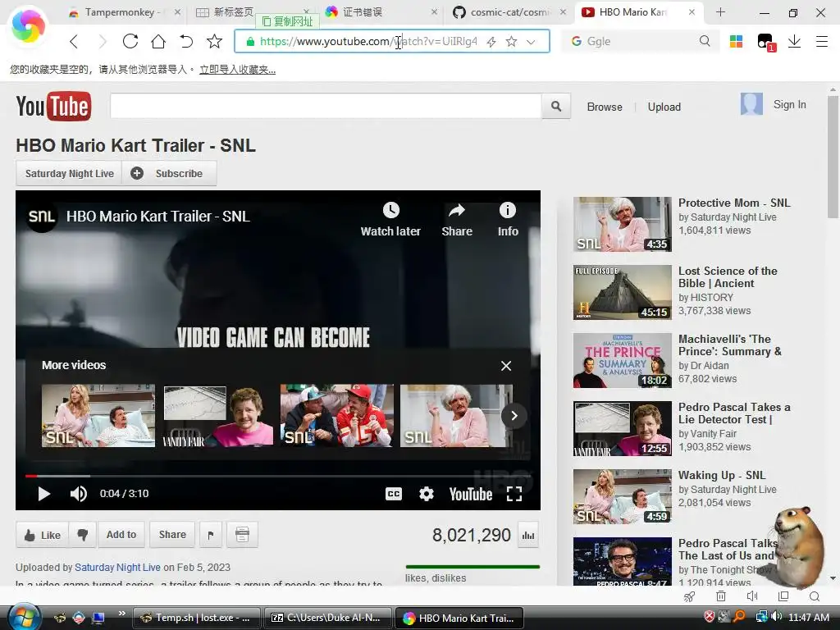
Task: Click the Watch later clock icon in the player
Action: point(390,210)
